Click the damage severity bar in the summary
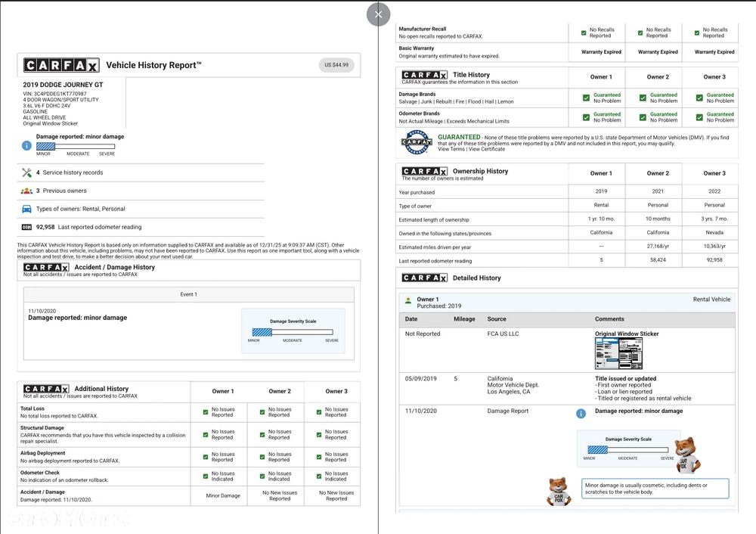The height and width of the screenshot is (534, 756). pos(76,146)
